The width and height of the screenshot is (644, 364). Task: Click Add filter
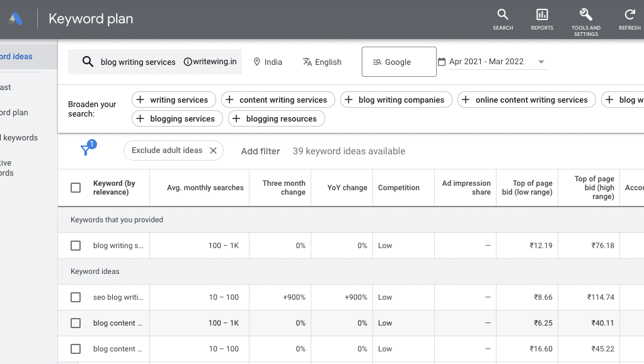pos(260,151)
